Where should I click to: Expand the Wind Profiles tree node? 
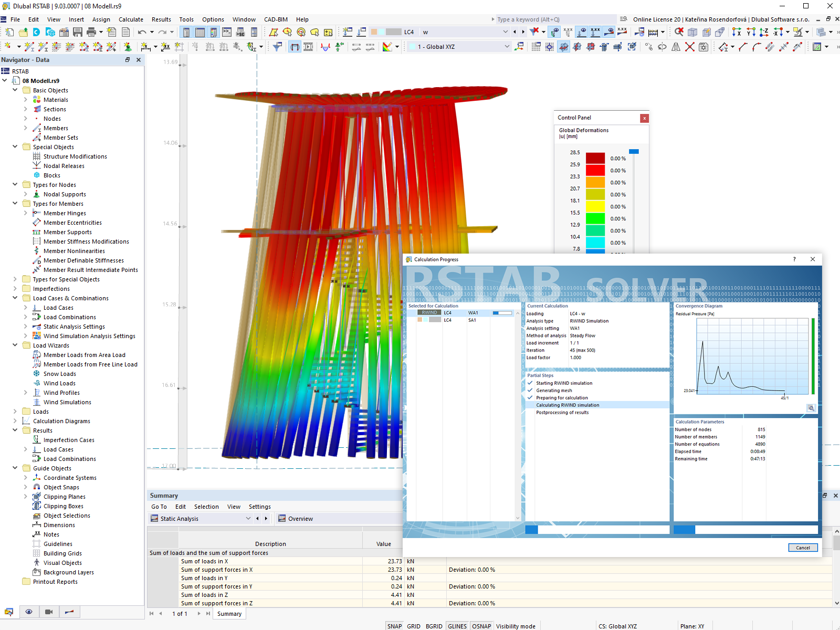tap(25, 393)
